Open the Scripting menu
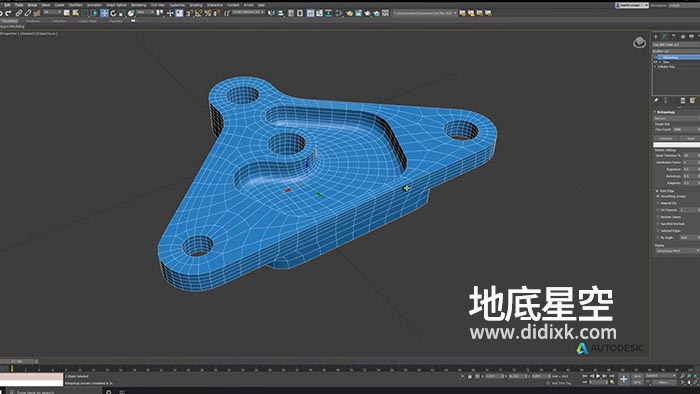 point(196,5)
